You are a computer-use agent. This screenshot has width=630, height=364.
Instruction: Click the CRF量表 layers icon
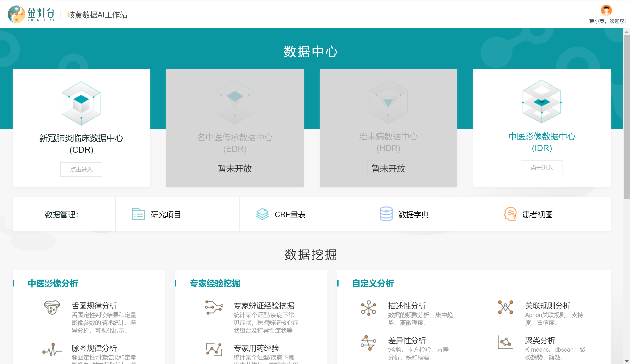pos(262,214)
